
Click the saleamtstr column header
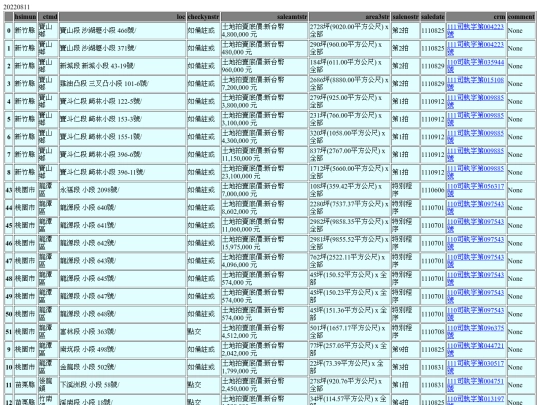(264, 17)
